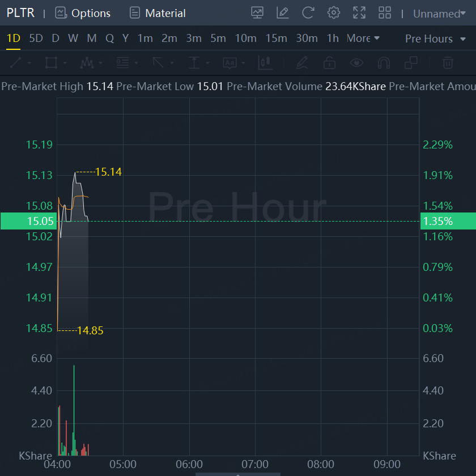
Task: Select the 1h interval
Action: (333, 39)
